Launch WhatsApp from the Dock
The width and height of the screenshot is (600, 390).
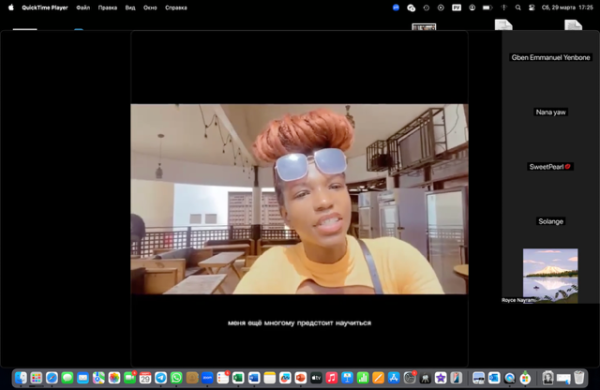(176, 378)
